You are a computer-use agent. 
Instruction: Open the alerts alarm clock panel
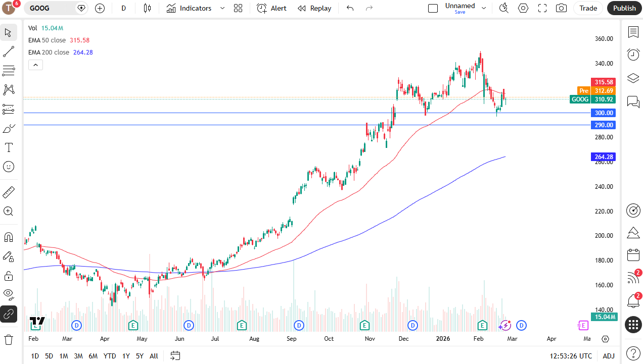point(633,55)
